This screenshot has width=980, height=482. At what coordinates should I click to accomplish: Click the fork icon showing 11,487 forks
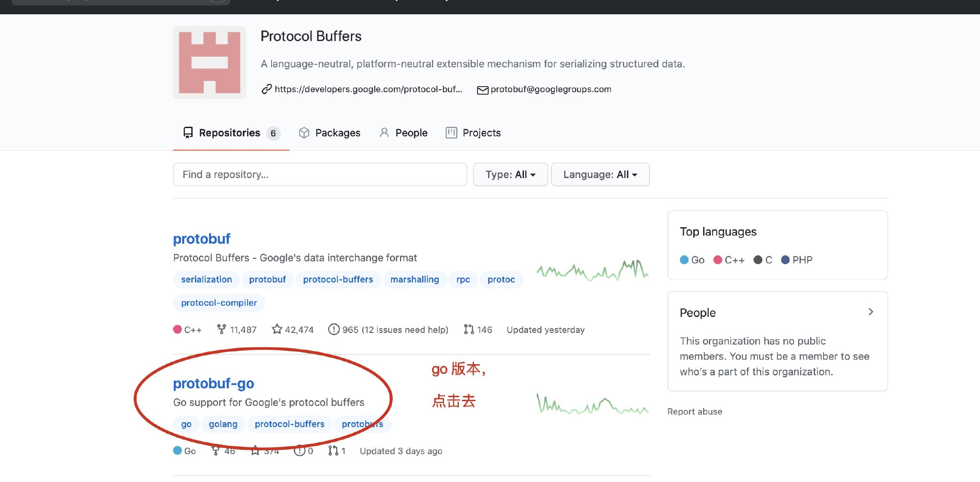pyautogui.click(x=222, y=329)
